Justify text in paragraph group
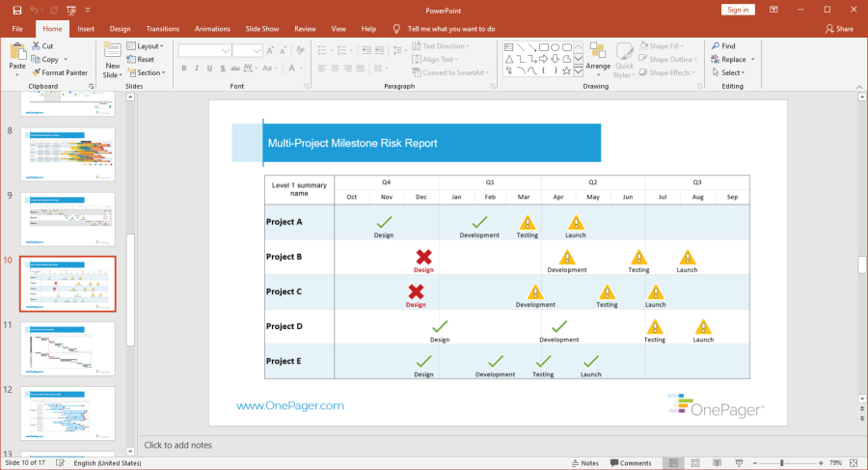The height and width of the screenshot is (470, 868). [x=361, y=69]
